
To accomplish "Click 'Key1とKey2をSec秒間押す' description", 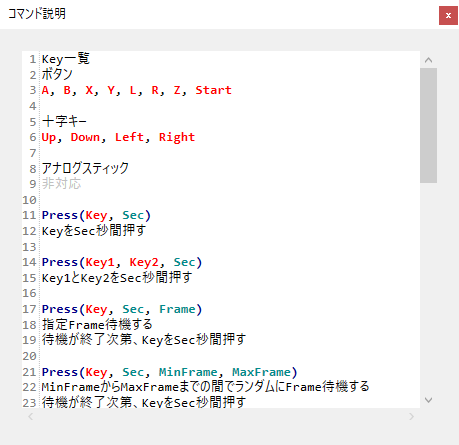I will pos(117,278).
